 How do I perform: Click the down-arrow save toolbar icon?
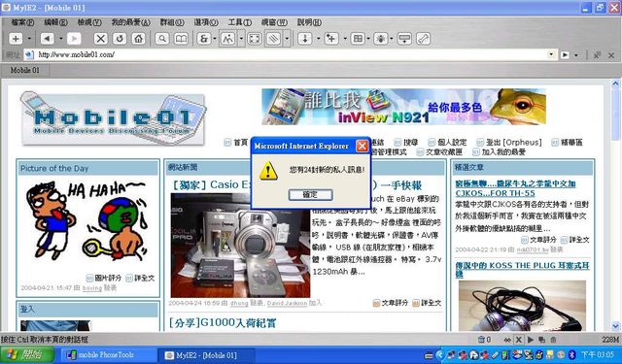(304, 39)
